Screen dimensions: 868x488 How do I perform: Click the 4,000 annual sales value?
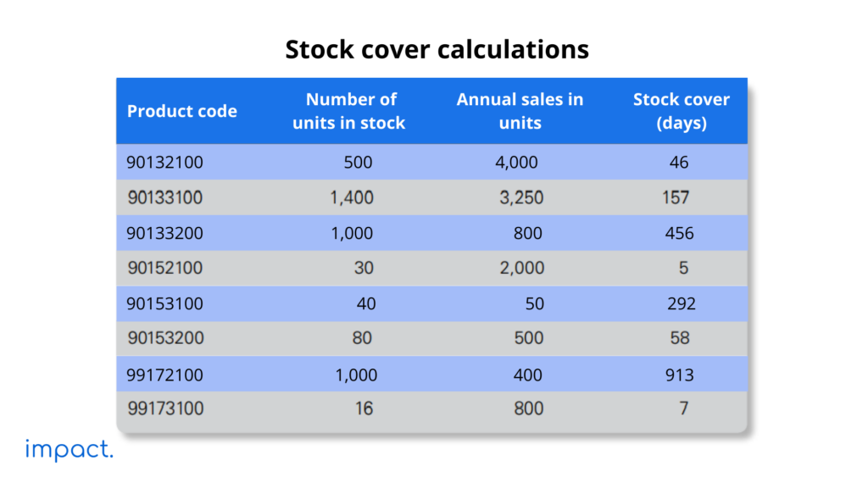[516, 162]
